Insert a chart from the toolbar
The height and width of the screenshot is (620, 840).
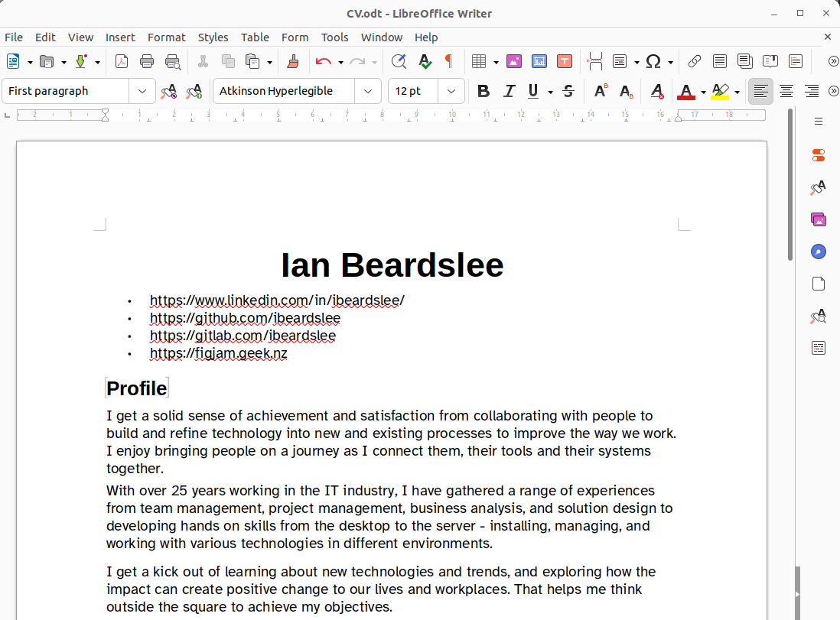[x=539, y=61]
